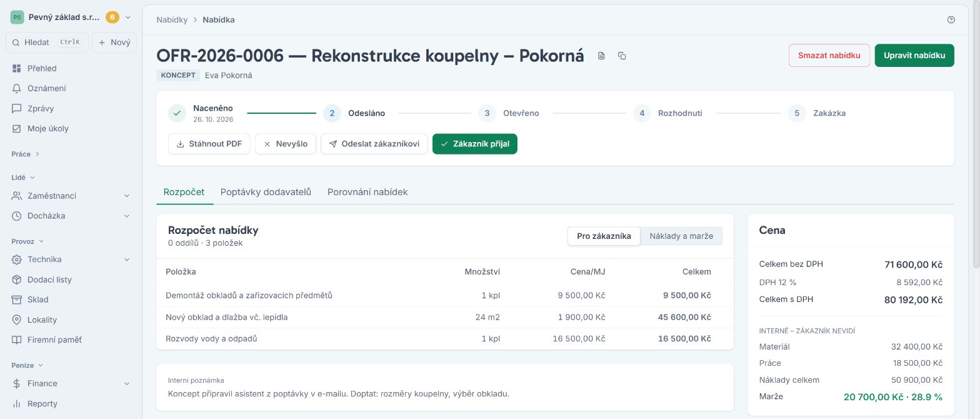
Task: Open the Dodací listy package icon
Action: pyautogui.click(x=17, y=280)
